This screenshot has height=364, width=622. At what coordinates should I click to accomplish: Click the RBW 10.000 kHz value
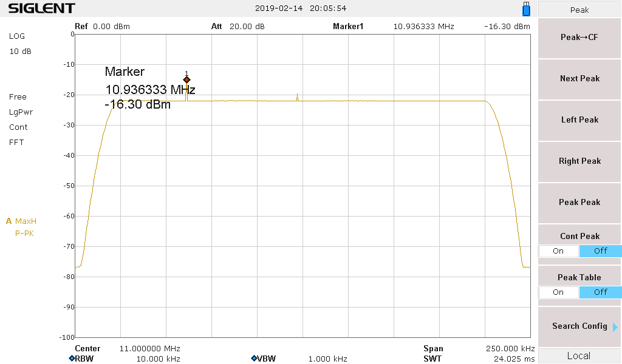click(x=159, y=359)
